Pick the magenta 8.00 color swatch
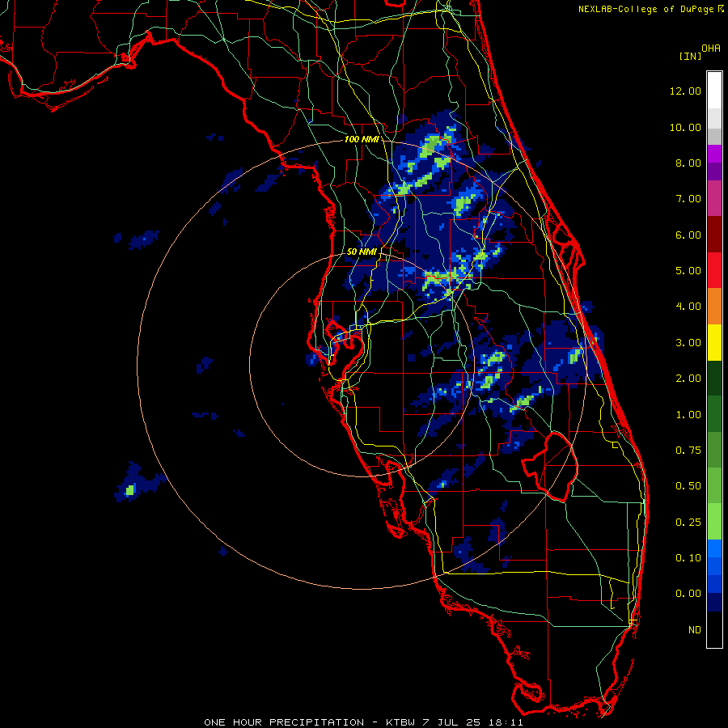 (714, 154)
